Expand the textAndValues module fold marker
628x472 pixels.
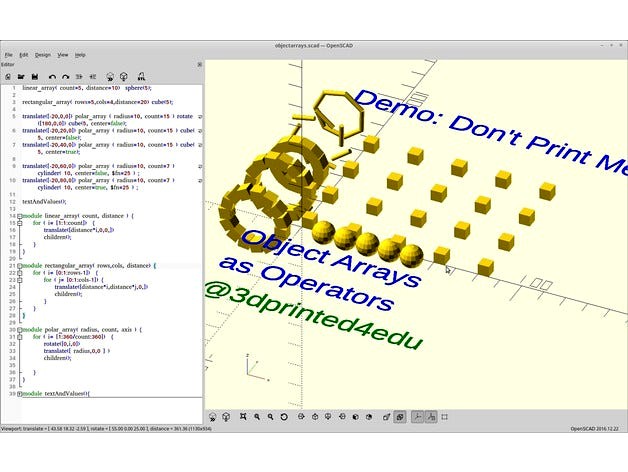click(19, 394)
